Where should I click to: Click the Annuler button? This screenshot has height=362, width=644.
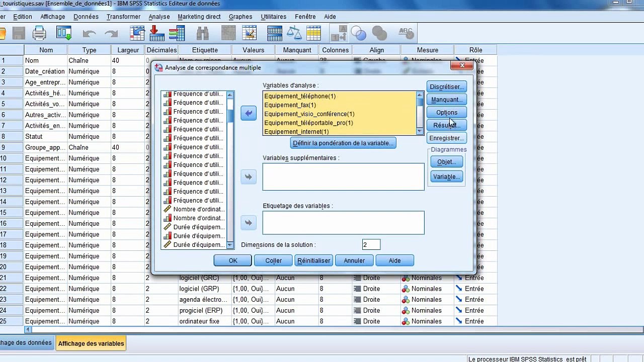(x=354, y=260)
